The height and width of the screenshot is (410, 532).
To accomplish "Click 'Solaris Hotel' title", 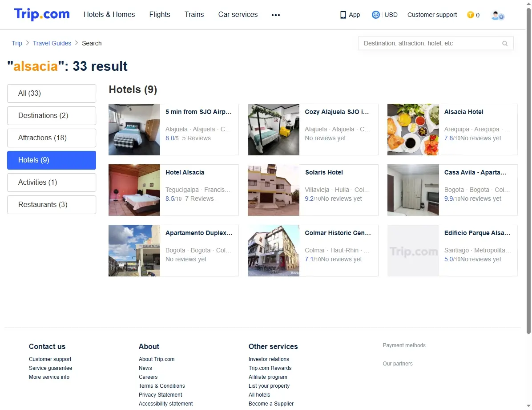I will tap(324, 172).
